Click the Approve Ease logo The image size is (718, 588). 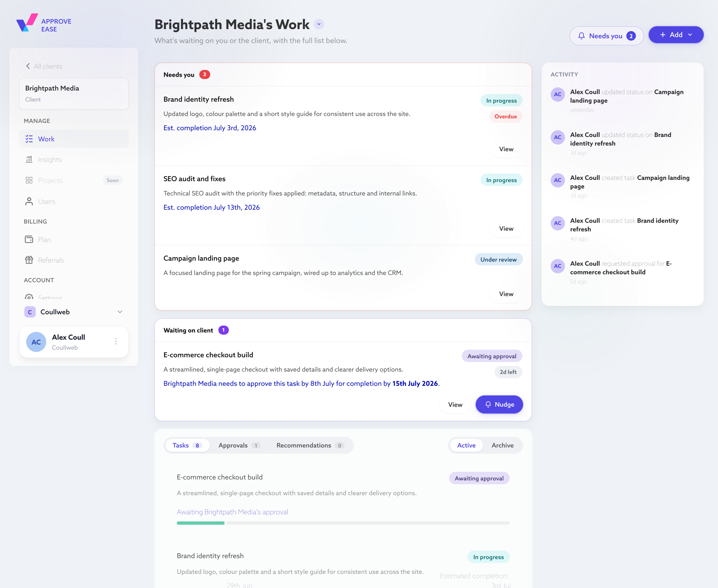(x=44, y=23)
